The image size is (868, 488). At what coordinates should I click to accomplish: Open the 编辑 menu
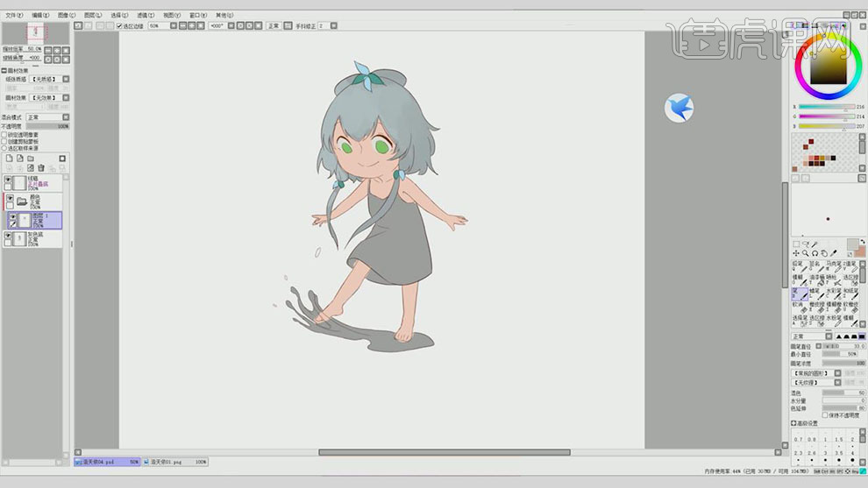point(40,16)
